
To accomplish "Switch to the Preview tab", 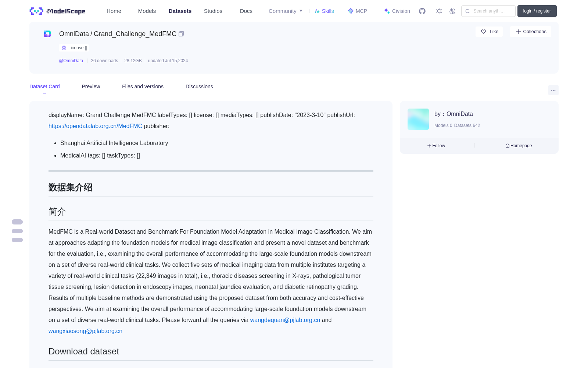I will coord(91,86).
